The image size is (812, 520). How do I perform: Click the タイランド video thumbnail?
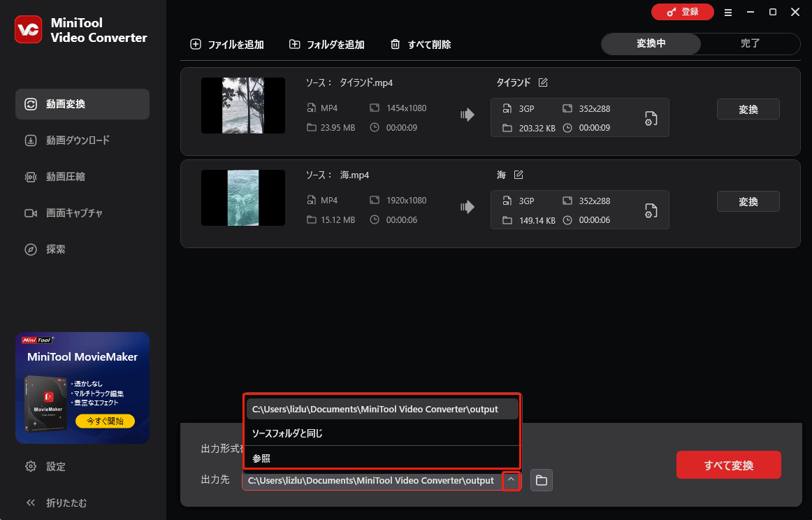pos(243,106)
